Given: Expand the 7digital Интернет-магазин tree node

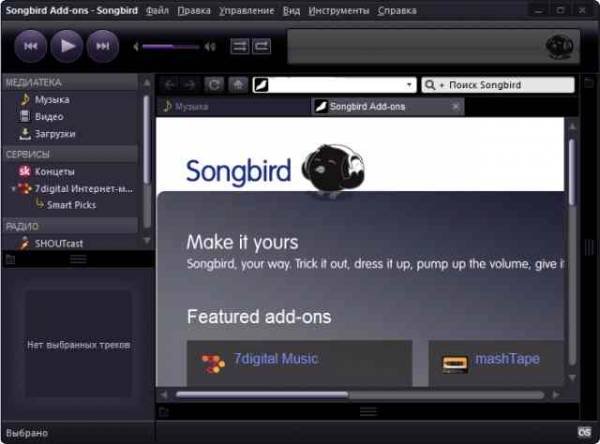Looking at the screenshot, I should click(x=14, y=189).
